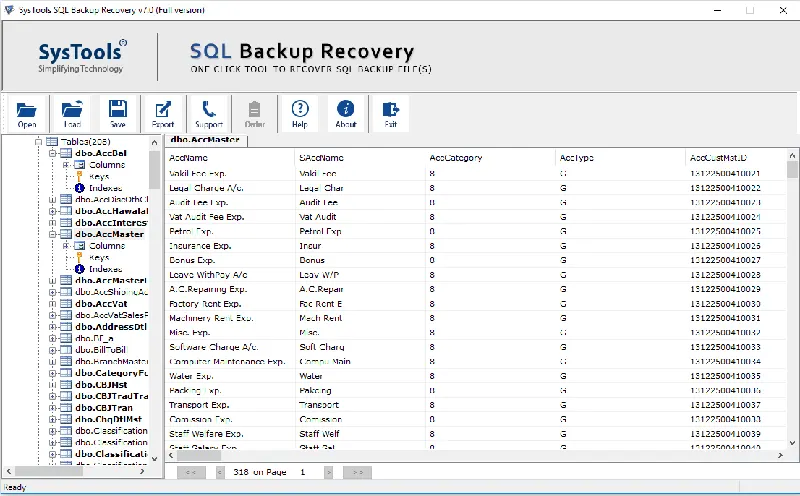Click the Load toolbar icon
Image resolution: width=800 pixels, height=496 pixels.
72,114
